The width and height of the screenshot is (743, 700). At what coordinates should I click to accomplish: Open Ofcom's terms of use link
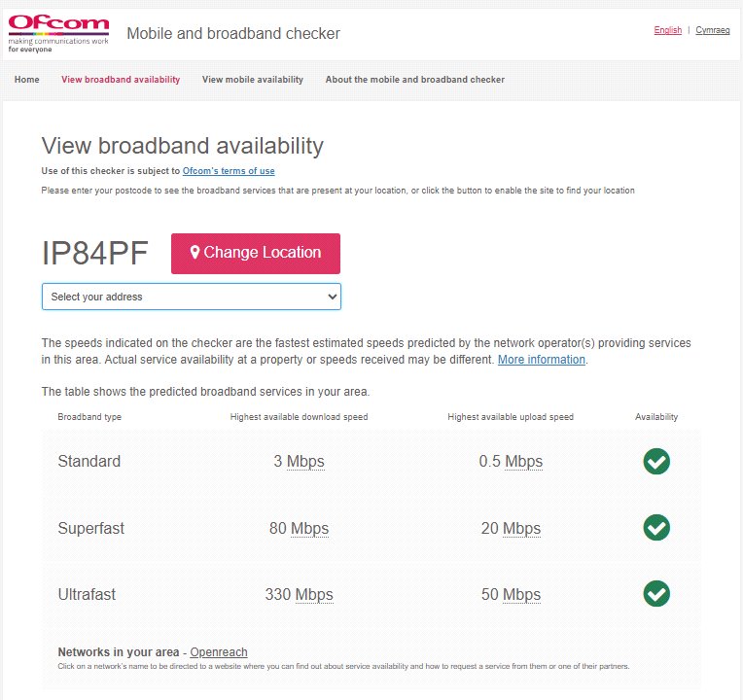pyautogui.click(x=229, y=171)
